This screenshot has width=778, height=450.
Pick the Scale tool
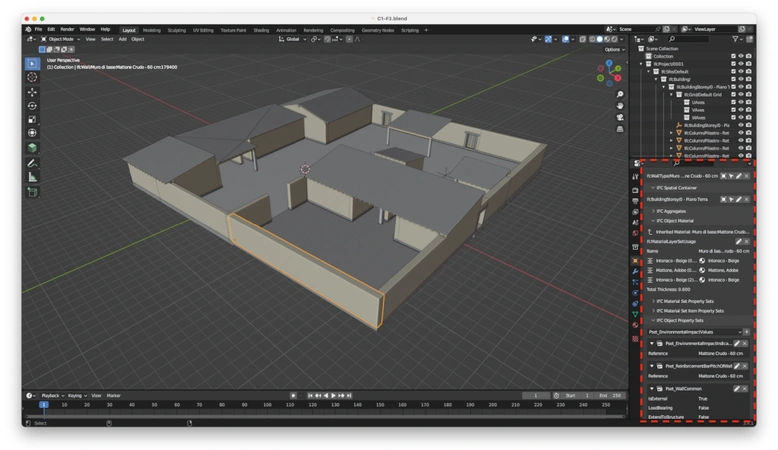(32, 119)
